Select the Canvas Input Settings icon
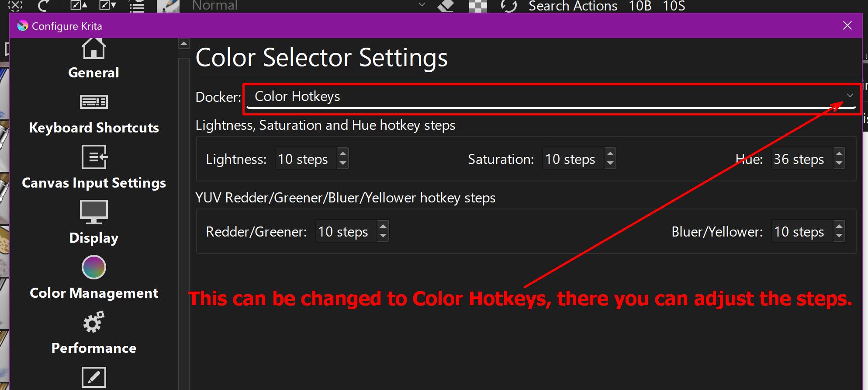The image size is (868, 390). pyautogui.click(x=93, y=157)
